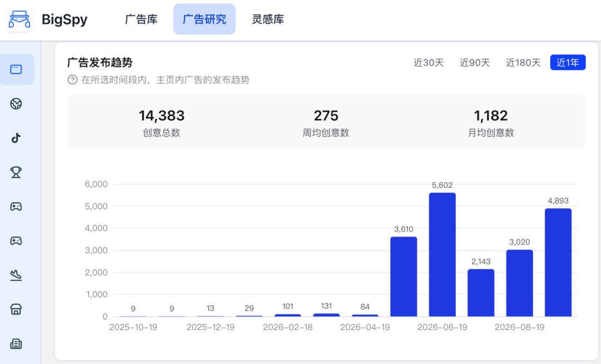Click the 6,000 y-axis label
601x364 pixels.
[96, 184]
